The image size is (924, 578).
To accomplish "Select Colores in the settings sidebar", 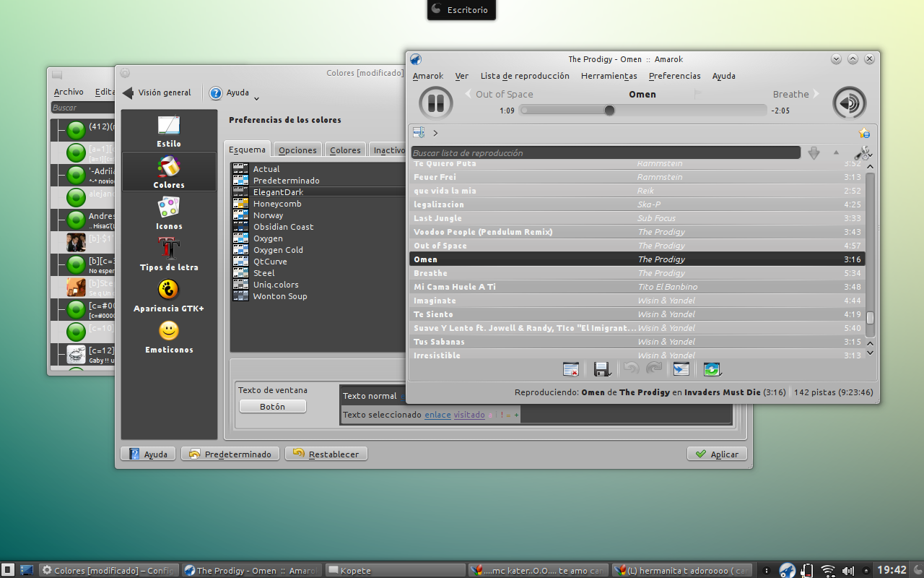I will click(169, 172).
